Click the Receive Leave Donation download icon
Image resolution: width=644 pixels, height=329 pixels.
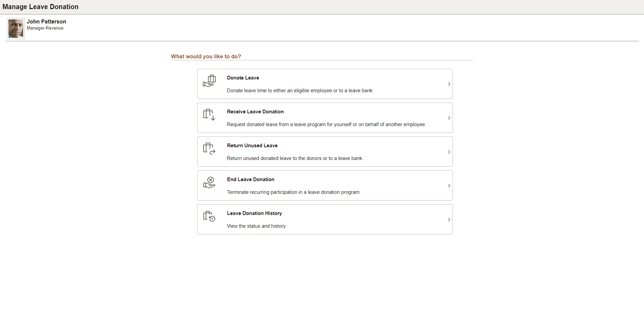209,114
